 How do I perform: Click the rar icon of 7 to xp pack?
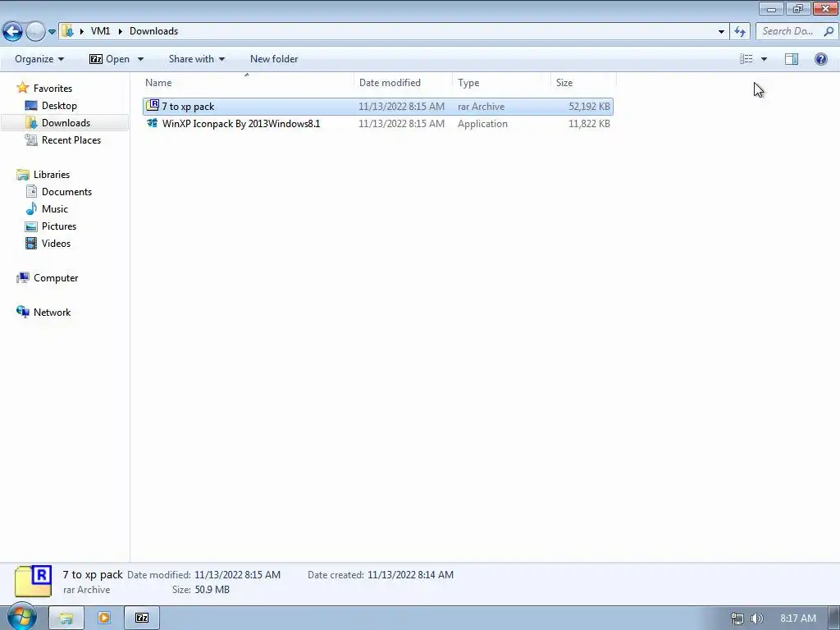[153, 106]
